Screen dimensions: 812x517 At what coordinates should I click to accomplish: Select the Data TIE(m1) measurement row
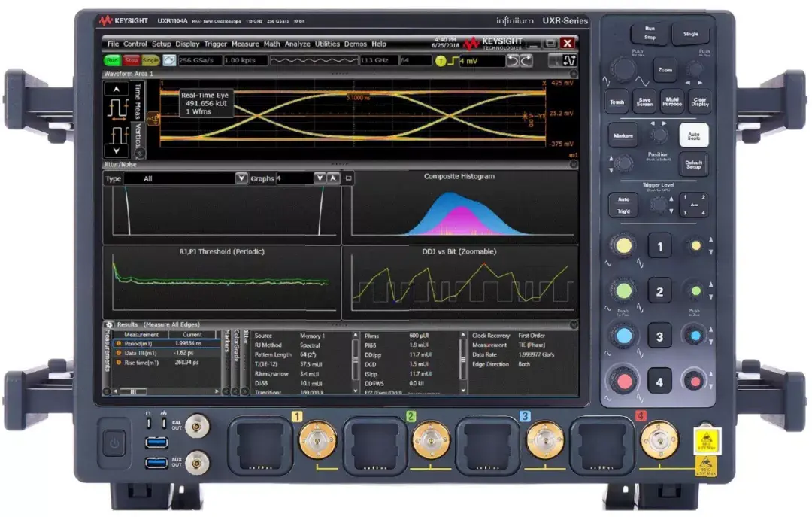pos(165,353)
